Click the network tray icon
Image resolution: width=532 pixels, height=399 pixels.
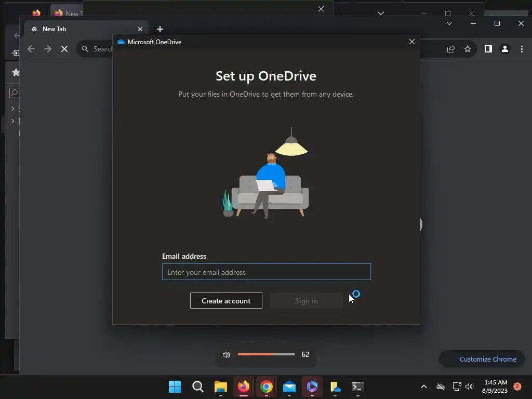457,387
